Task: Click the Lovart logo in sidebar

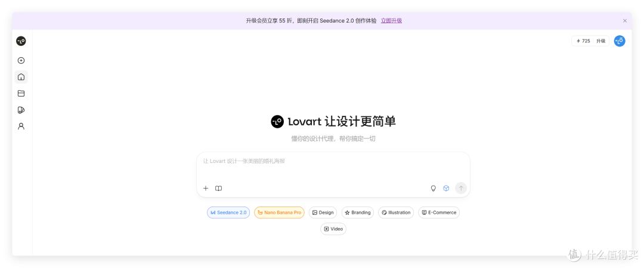Action: [x=21, y=41]
